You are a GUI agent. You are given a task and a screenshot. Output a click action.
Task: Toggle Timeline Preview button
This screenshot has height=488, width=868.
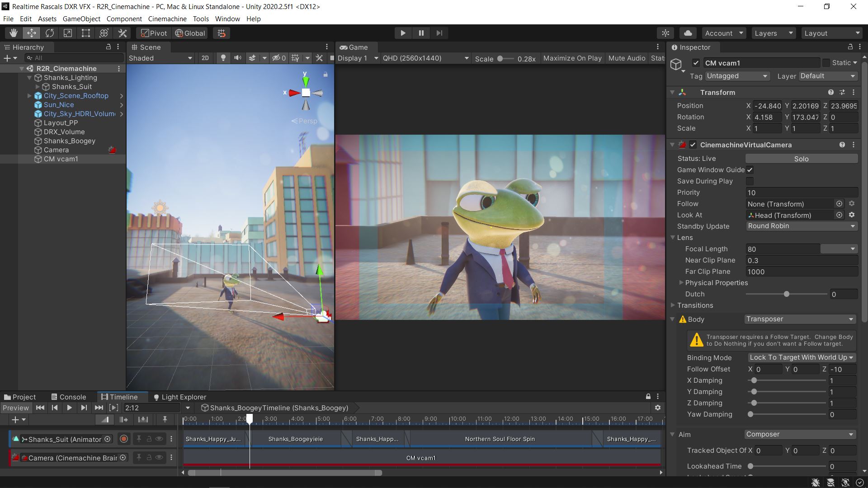coord(16,408)
